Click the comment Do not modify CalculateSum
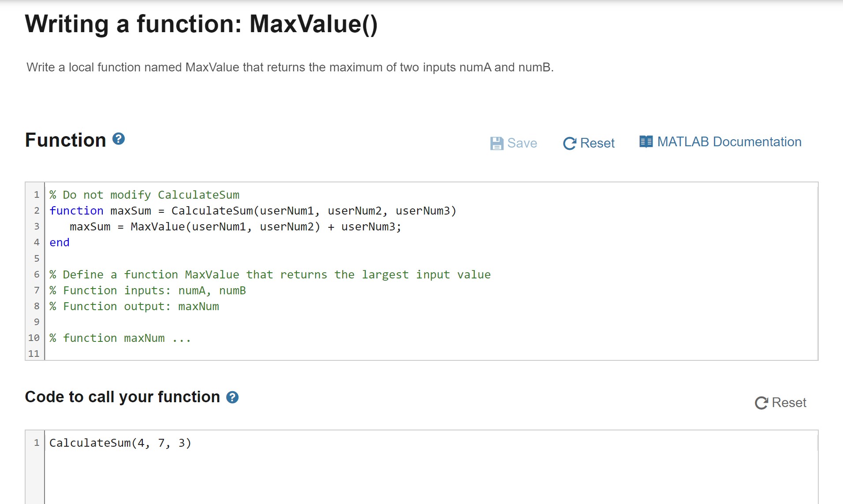 145,195
